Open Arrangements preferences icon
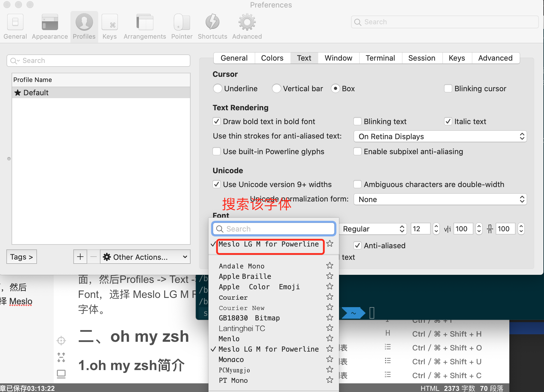This screenshot has width=544, height=392. click(145, 27)
